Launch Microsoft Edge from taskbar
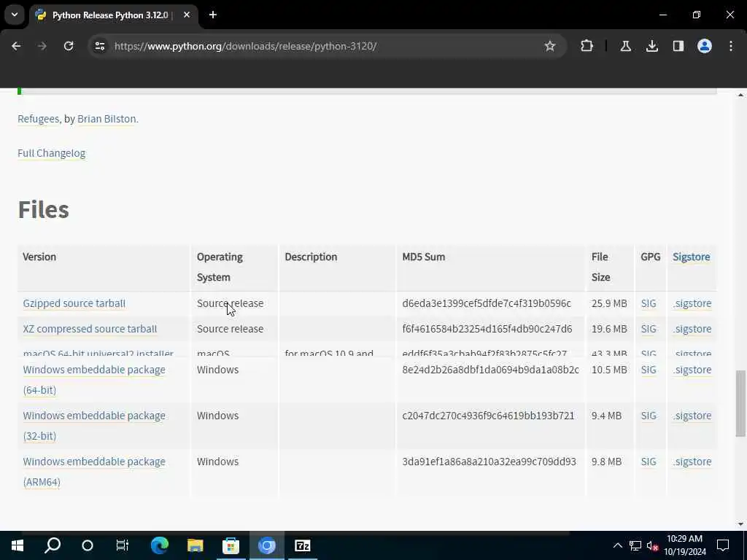The image size is (747, 560). (x=159, y=545)
